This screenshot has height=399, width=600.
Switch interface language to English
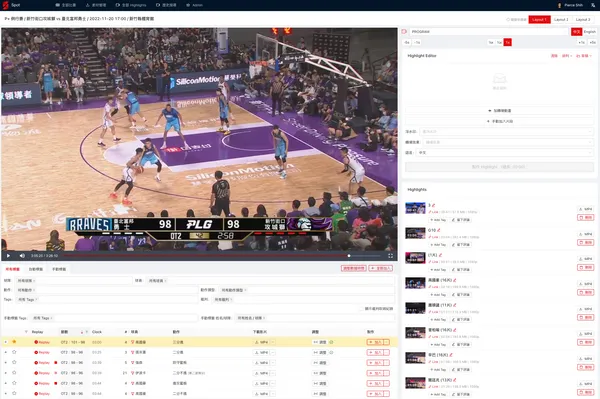click(x=589, y=32)
